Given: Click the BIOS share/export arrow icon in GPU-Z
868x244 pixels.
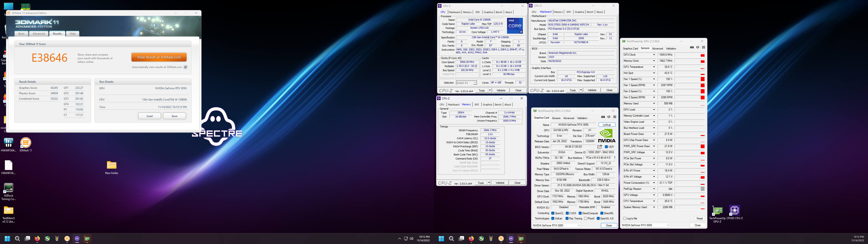Looking at the screenshot, I should (x=600, y=147).
